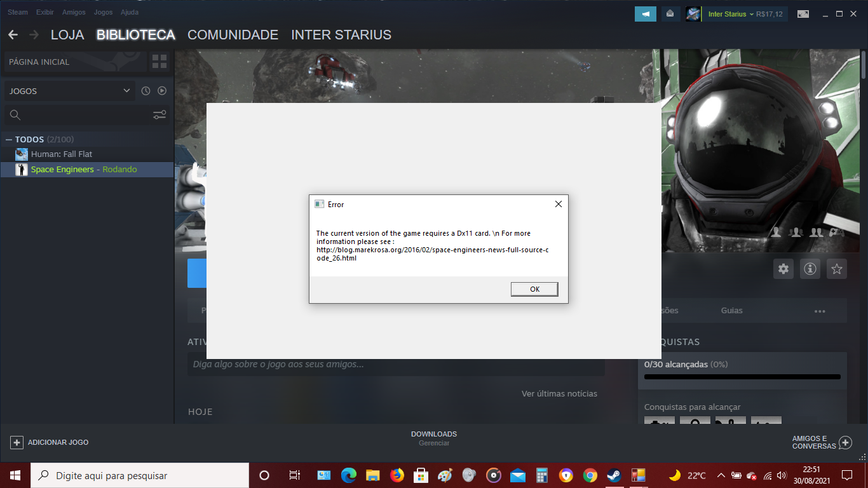
Task: Click the Inter Starius profile avatar
Action: [693, 14]
